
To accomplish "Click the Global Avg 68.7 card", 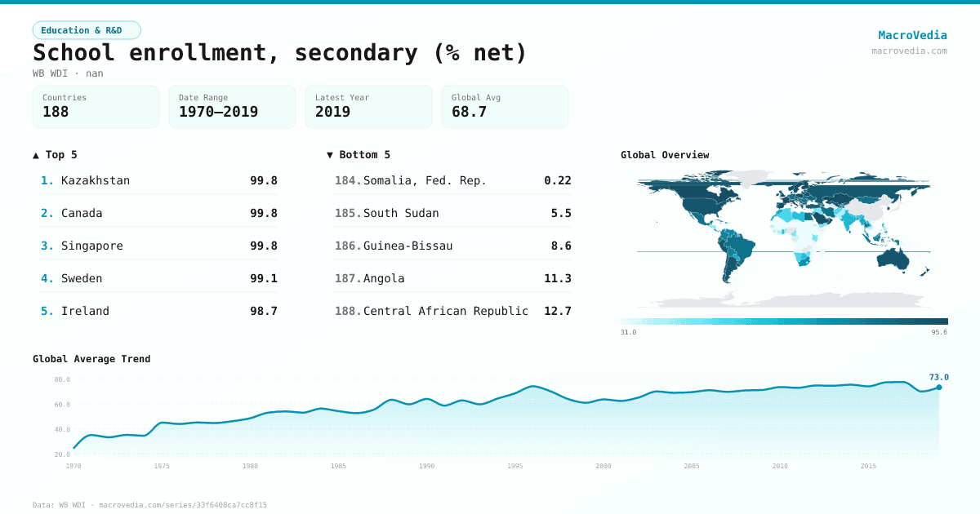I will tap(505, 107).
